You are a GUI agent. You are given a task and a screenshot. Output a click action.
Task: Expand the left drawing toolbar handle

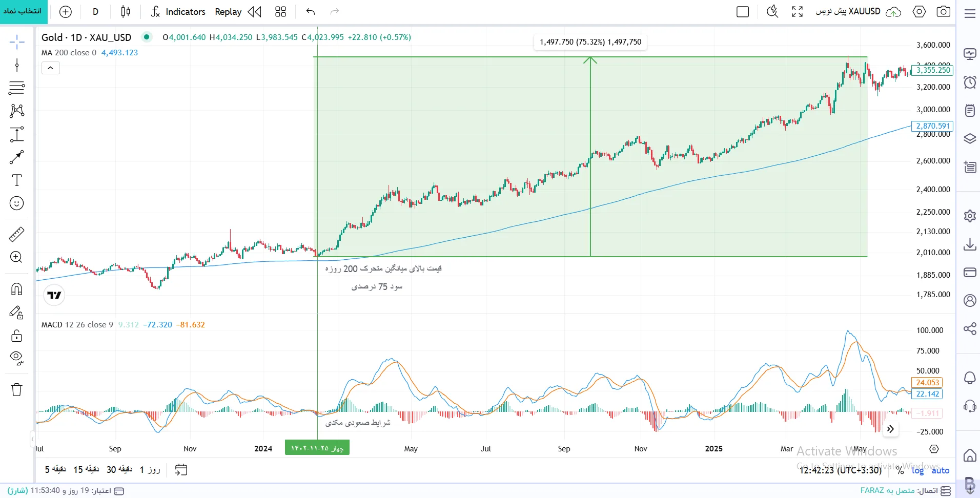pos(33,439)
